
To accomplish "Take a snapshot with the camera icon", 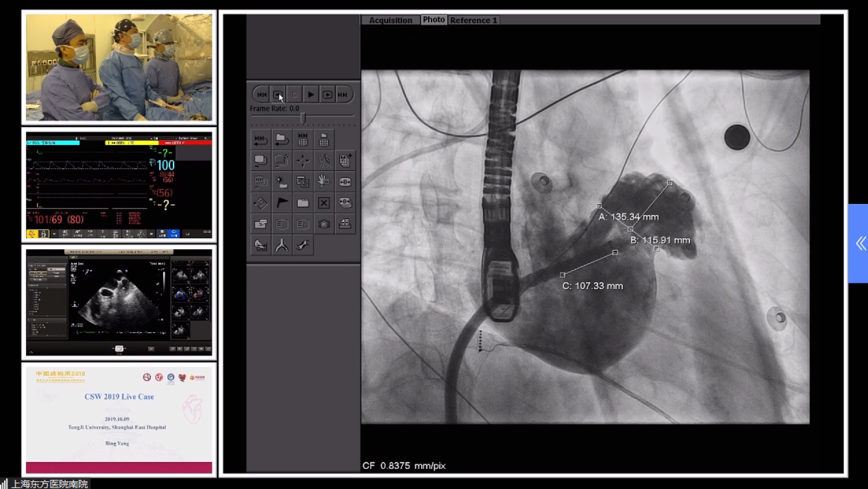I will coord(324,224).
